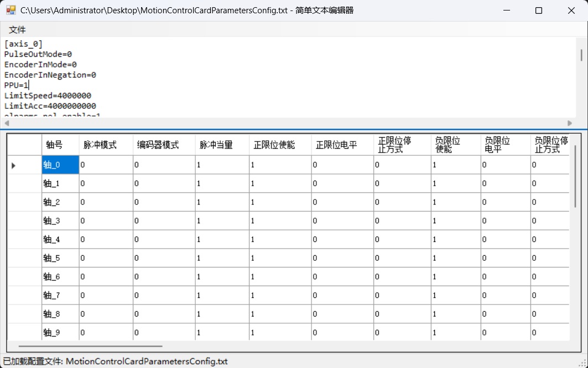Screen dimensions: 588x368
Task: Click the 脉冲模式 column header
Action: pos(106,145)
